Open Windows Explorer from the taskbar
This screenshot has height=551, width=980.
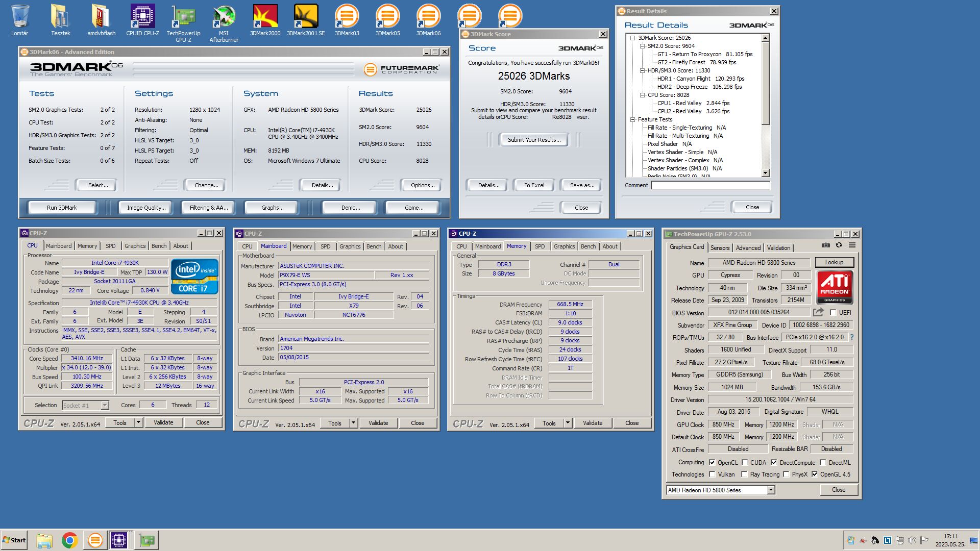(x=44, y=540)
